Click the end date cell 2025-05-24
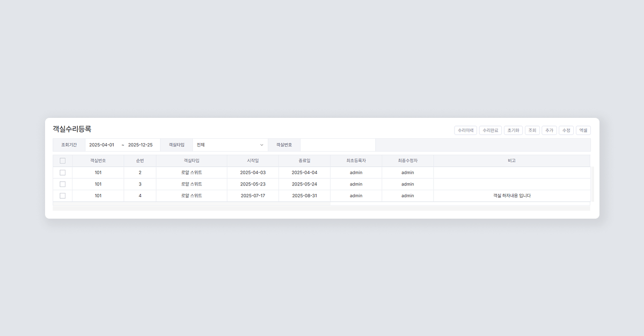Image resolution: width=644 pixels, height=336 pixels. click(304, 184)
